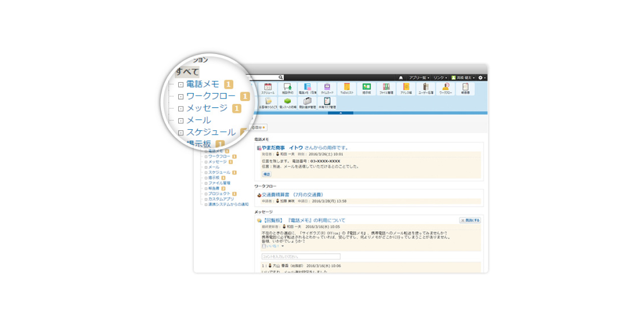Collapse the app icon panel arrow

pos(341,113)
